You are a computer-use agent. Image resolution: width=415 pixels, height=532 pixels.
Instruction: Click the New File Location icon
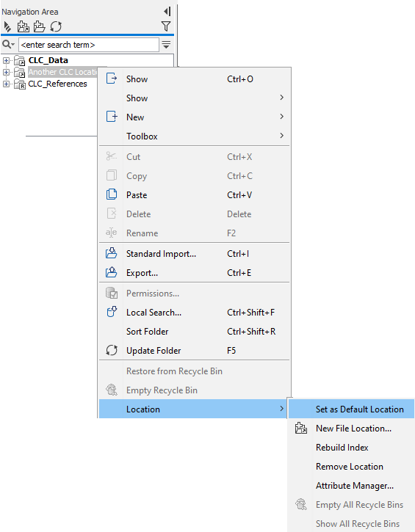(301, 429)
